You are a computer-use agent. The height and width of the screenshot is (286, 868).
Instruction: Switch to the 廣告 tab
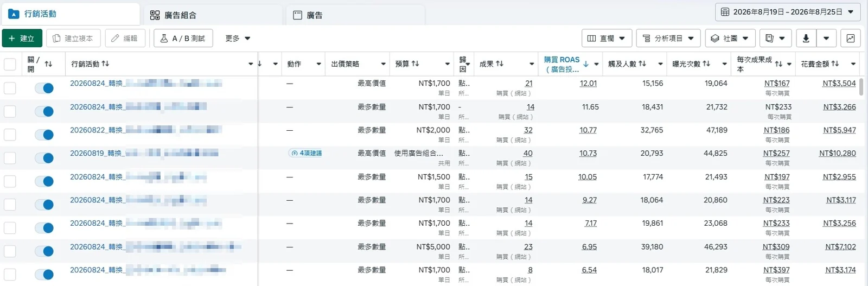(x=355, y=15)
